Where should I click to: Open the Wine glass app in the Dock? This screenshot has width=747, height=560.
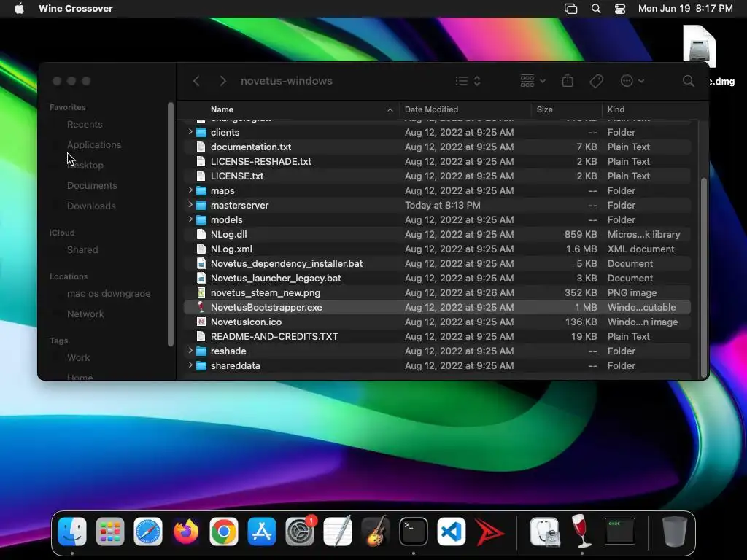(x=581, y=532)
